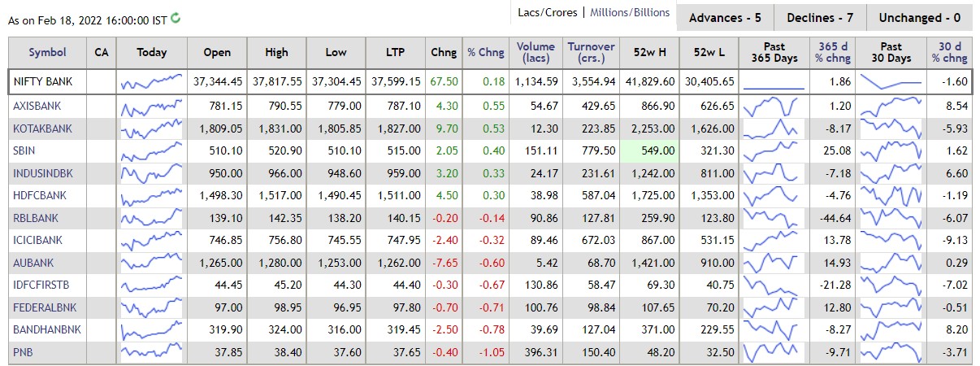
Task: Select SBIN highlighted 52w high 549.00
Action: click(658, 150)
